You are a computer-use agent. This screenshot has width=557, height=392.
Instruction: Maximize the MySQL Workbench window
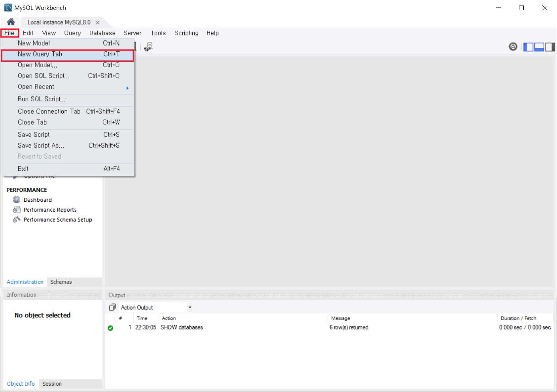521,8
